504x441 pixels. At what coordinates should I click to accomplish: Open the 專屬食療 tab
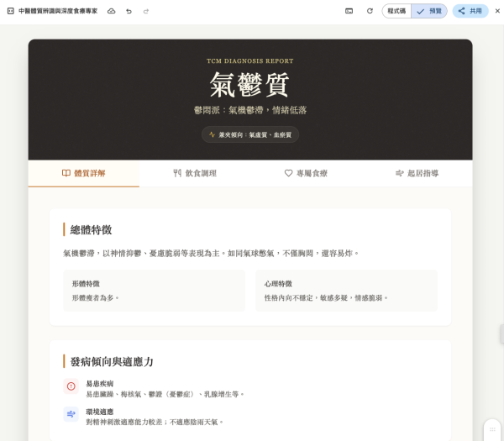click(306, 173)
